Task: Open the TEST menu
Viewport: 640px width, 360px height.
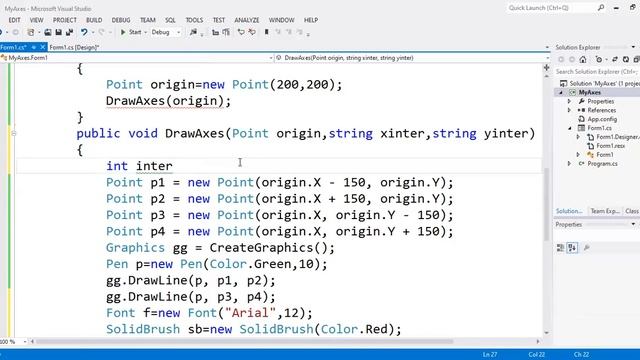Action: (219, 20)
